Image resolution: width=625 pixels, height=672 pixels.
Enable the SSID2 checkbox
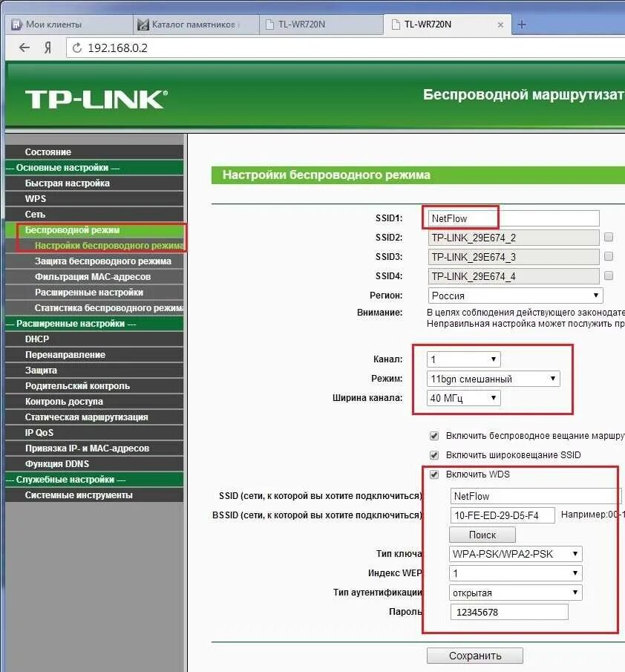tap(608, 237)
